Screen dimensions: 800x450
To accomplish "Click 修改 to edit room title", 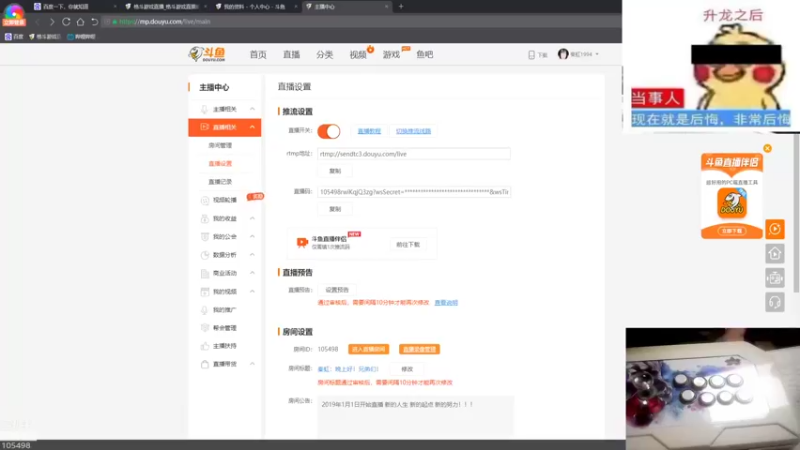I will click(x=407, y=369).
